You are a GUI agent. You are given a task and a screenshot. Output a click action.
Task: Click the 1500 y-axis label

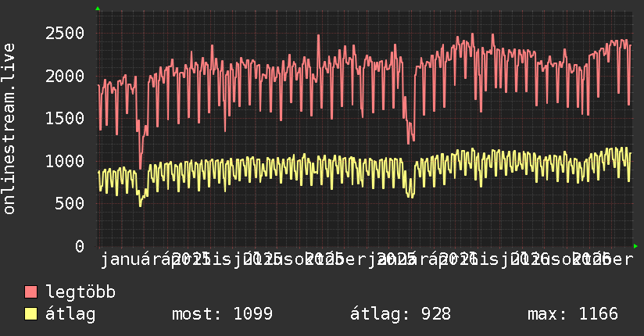point(65,118)
